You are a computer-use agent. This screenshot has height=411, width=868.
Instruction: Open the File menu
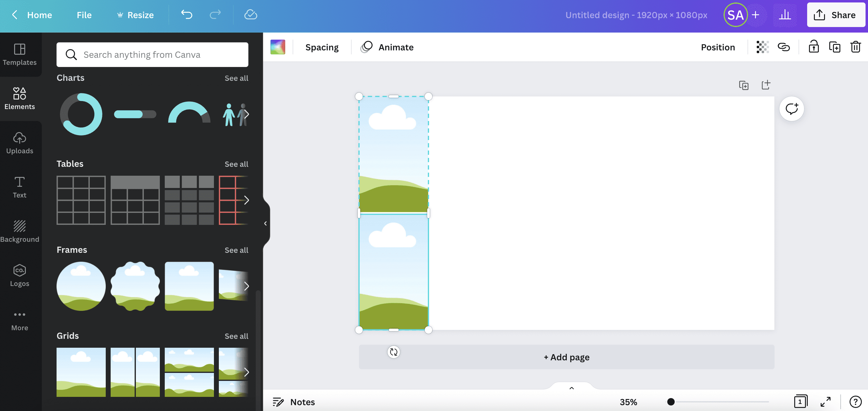(84, 15)
